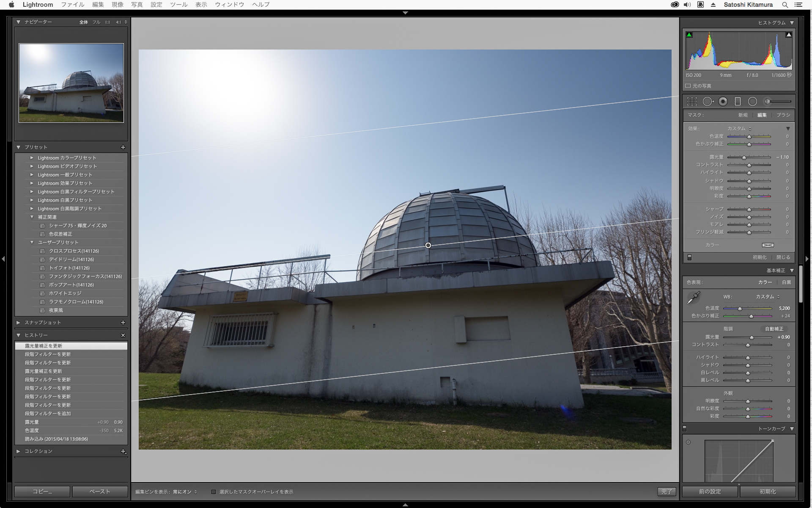Expand Lightroom カラープリセット folder
This screenshot has width=812, height=508.
(32, 158)
